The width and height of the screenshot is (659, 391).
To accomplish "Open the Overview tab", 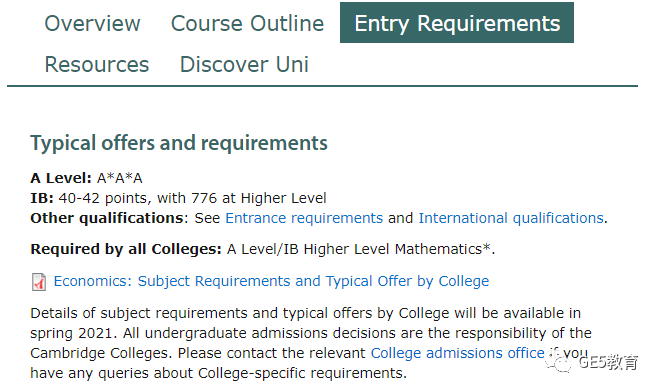I will (x=92, y=24).
